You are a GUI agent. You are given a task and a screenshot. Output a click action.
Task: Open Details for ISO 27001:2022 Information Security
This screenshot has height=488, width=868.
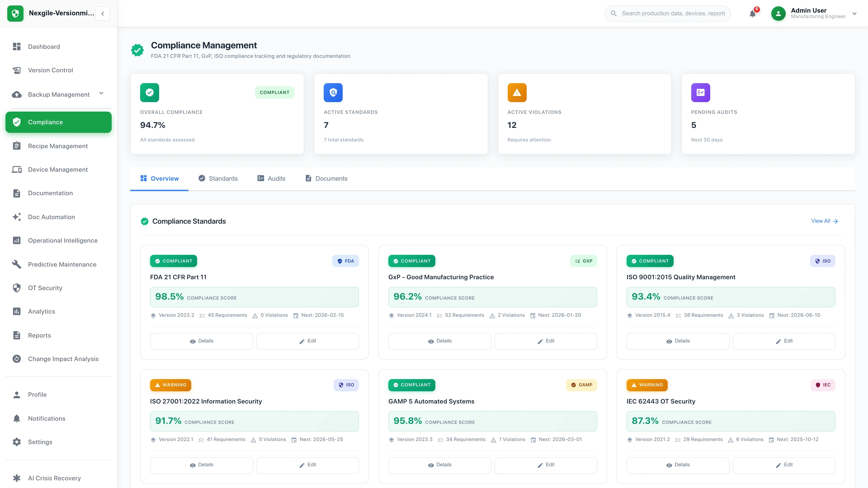click(x=201, y=465)
